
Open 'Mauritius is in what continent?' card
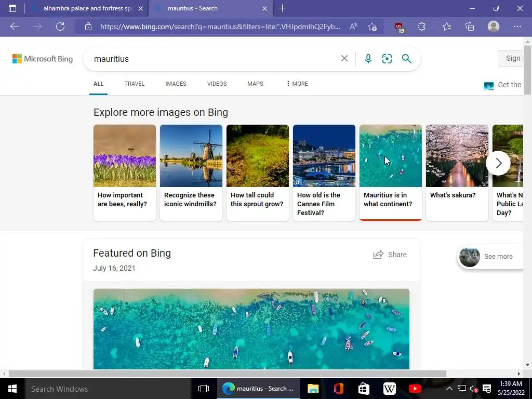(391, 172)
